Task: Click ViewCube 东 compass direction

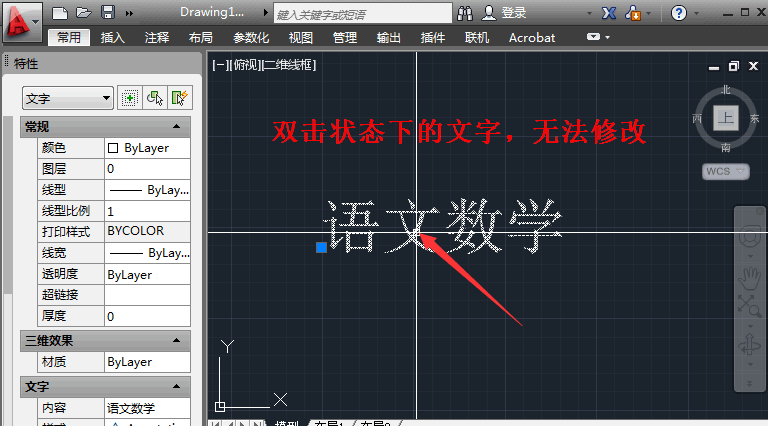Action: (x=754, y=118)
